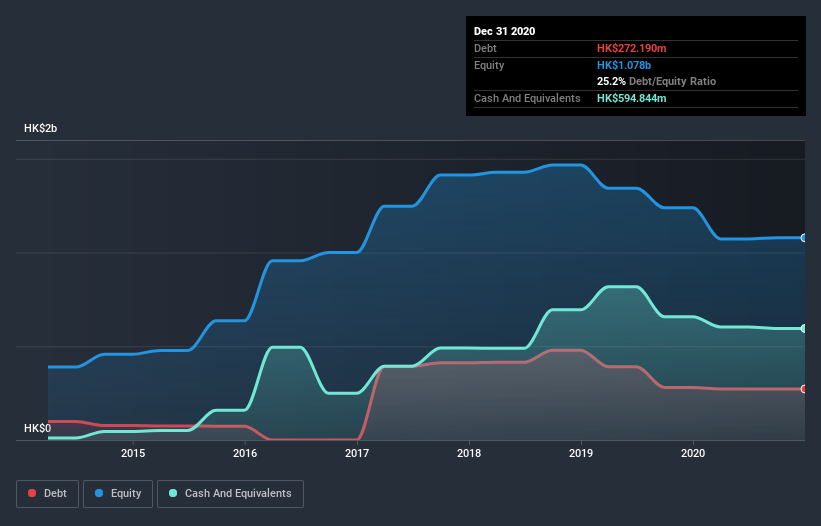Click the Equity label in tooltip

coord(489,65)
